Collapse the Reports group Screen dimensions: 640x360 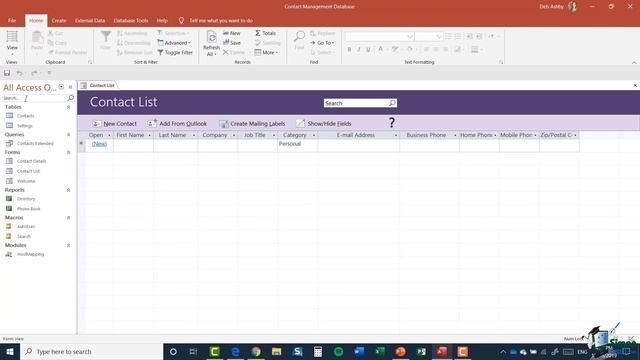click(69, 190)
